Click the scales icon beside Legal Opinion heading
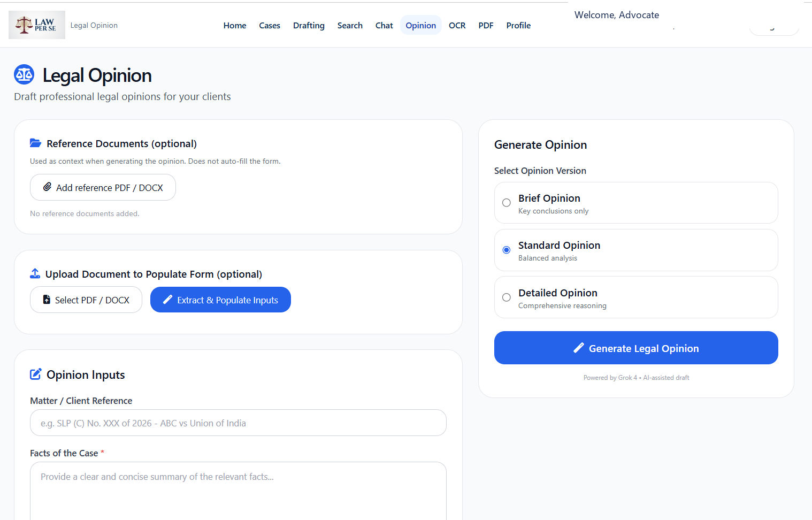Viewport: 812px width, 520px height. pos(24,75)
